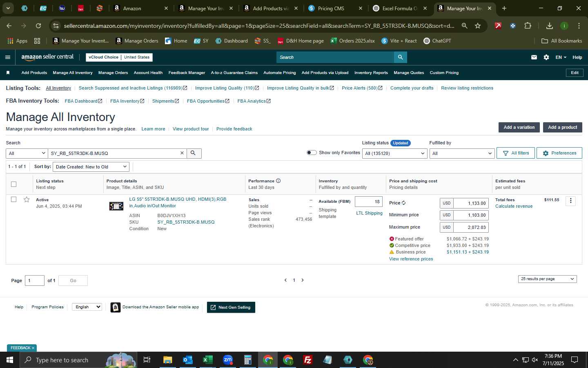Click the Maximum price field showing 2,072.03
This screenshot has height=368, width=588.
(471, 227)
